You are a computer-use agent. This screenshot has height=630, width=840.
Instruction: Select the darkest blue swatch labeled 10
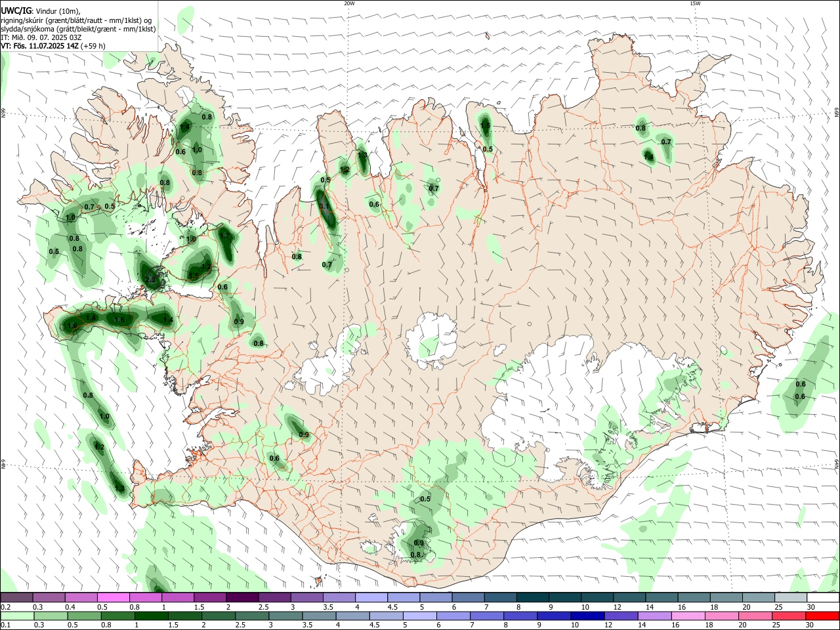tap(587, 616)
